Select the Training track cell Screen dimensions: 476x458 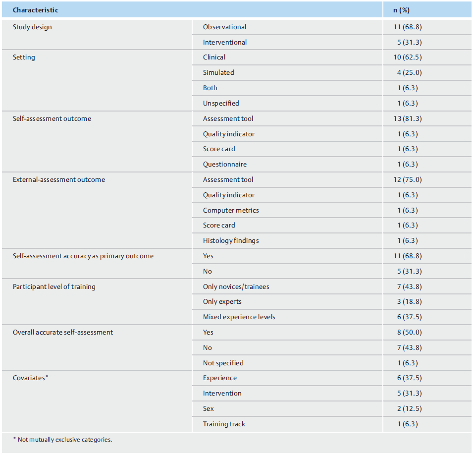click(224, 424)
